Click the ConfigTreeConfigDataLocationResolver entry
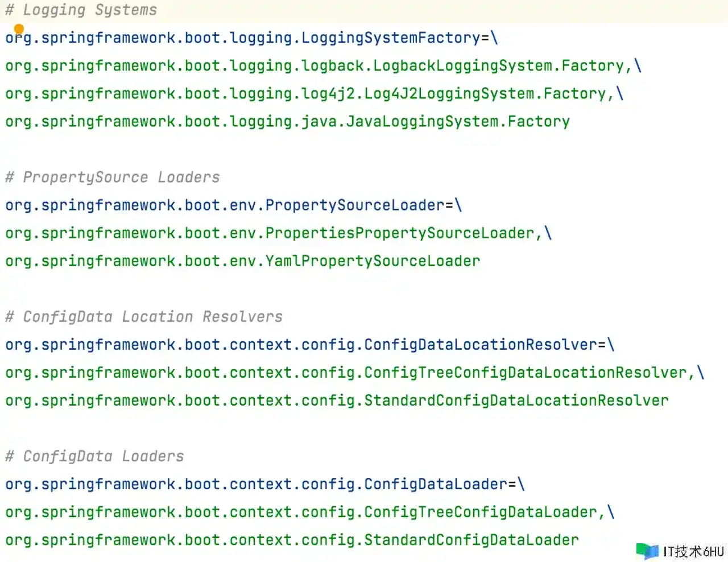 pos(354,373)
